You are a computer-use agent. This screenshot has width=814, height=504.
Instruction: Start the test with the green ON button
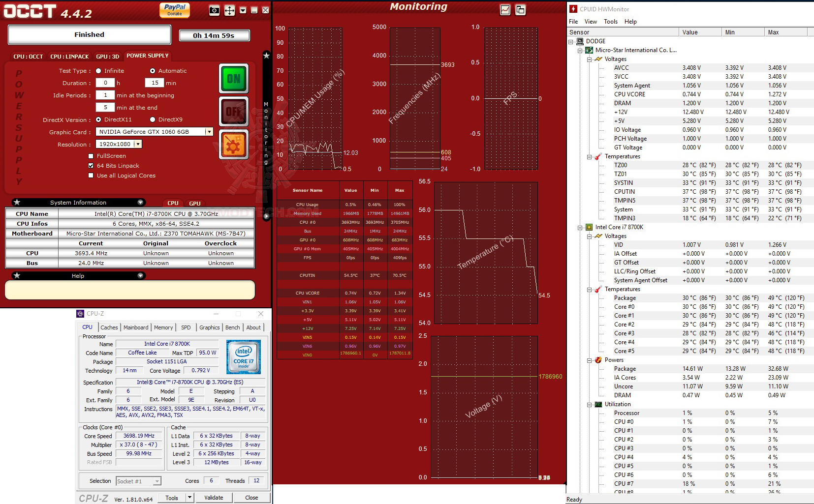coord(234,79)
